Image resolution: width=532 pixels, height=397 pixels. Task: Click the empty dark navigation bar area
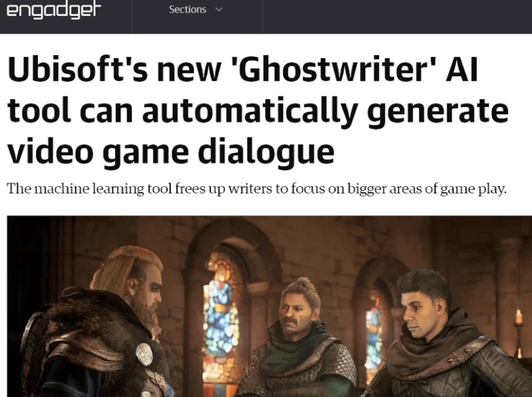tap(397, 16)
